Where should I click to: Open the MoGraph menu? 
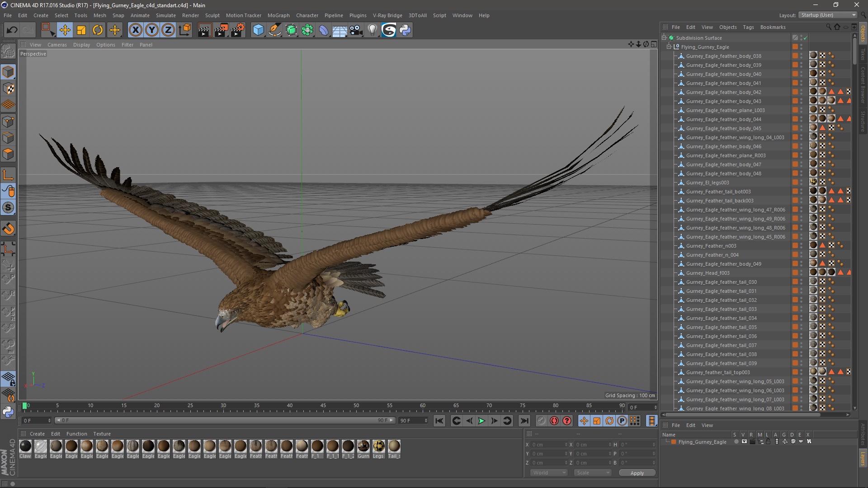coord(278,15)
